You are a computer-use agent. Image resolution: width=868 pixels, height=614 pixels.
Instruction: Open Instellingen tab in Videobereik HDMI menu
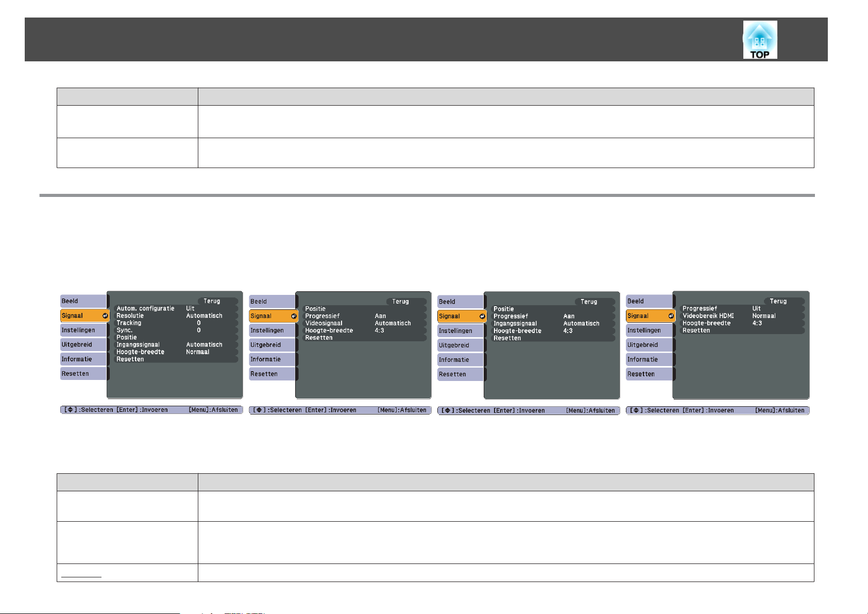(649, 330)
